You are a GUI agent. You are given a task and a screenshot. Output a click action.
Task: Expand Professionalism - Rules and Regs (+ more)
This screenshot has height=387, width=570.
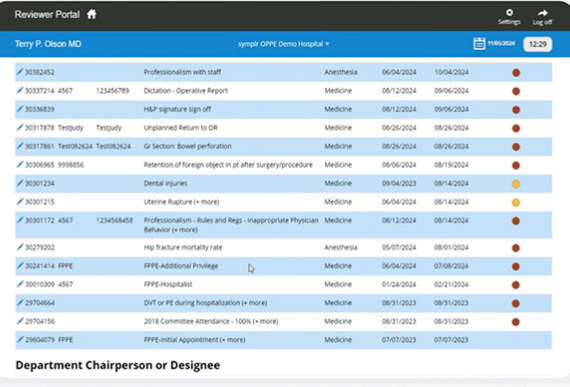[x=231, y=225]
